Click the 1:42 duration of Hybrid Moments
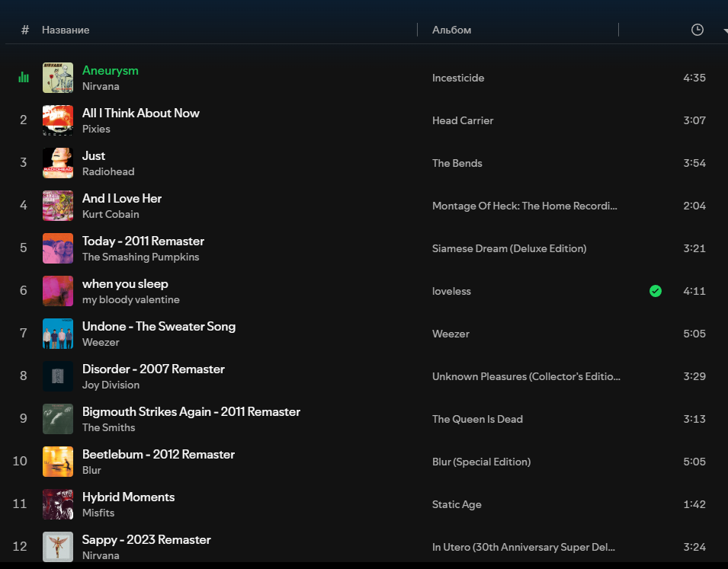 (x=694, y=505)
